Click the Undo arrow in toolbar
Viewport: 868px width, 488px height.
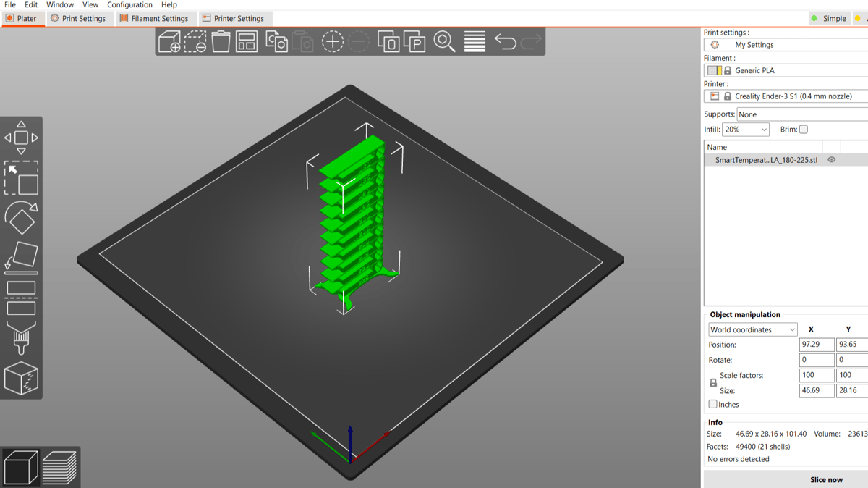[x=505, y=42]
